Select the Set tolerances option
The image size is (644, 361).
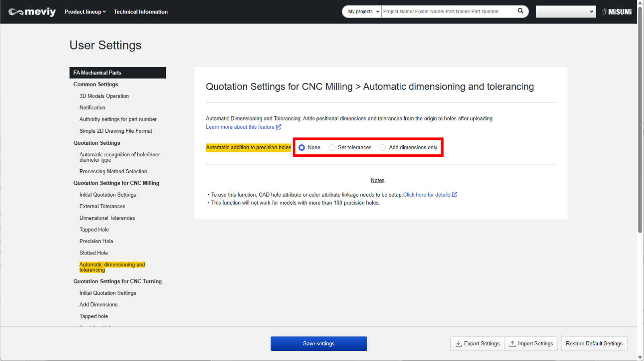332,148
